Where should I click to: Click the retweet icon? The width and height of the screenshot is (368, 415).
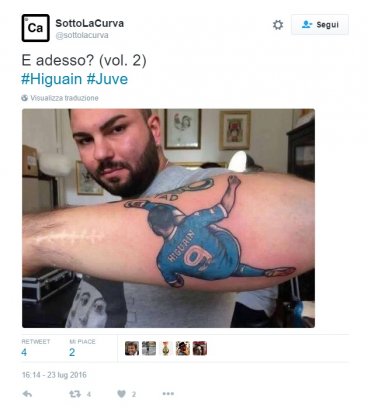point(75,394)
